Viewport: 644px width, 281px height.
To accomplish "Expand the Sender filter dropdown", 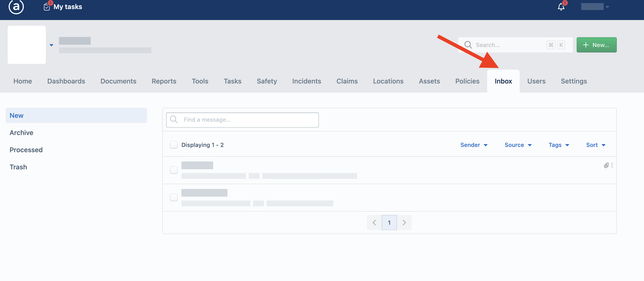I will [x=474, y=145].
